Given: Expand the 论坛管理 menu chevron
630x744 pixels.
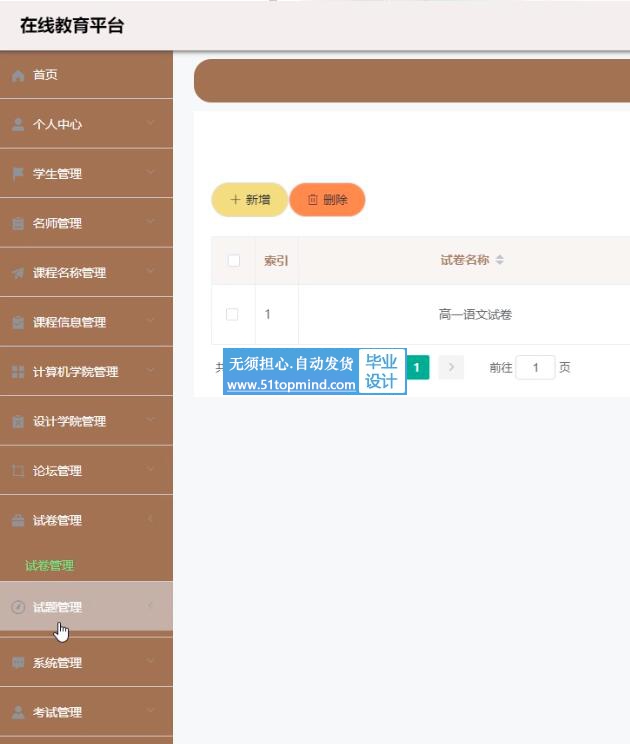Looking at the screenshot, I should [150, 469].
